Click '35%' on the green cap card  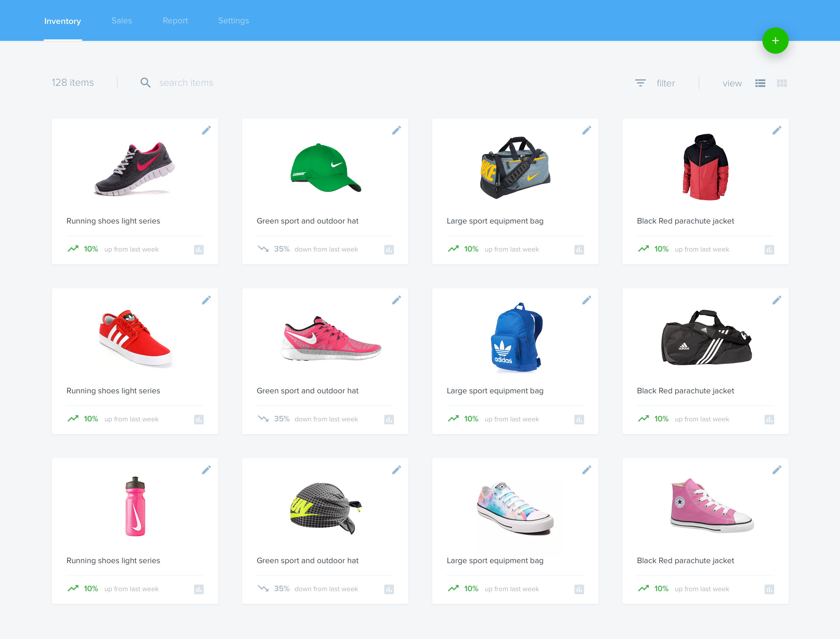[282, 249]
